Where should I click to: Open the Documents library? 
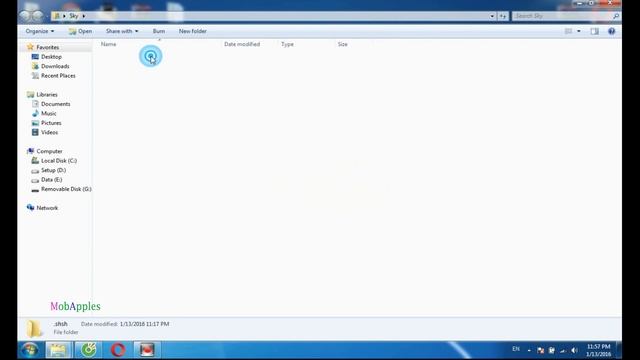56,104
